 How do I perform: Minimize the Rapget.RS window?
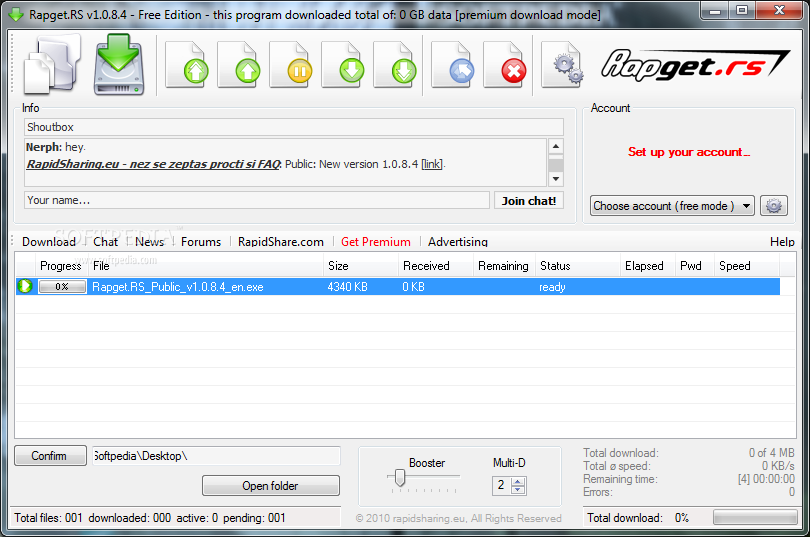715,11
